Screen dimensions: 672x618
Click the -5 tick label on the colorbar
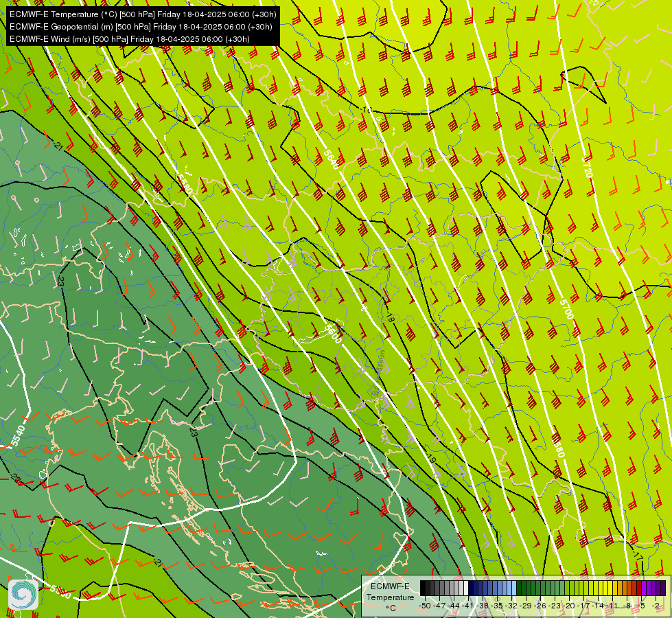[x=640, y=606]
